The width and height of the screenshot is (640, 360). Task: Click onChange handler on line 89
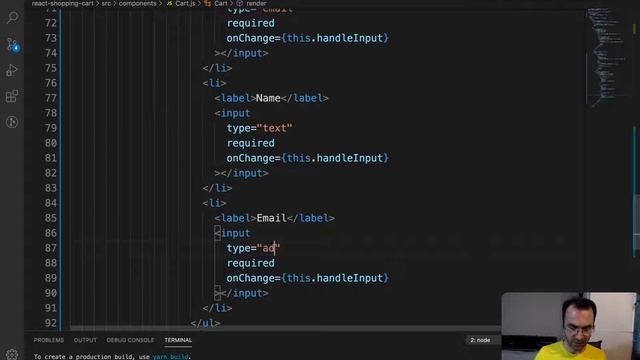coord(308,278)
